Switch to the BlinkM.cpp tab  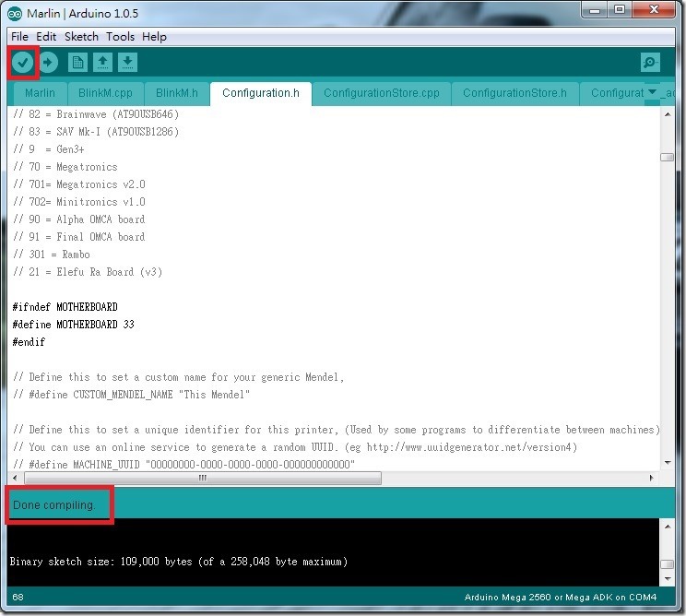(105, 93)
